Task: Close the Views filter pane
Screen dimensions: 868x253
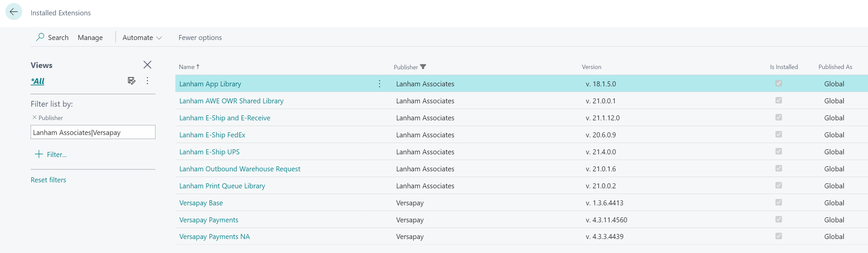Action: 147,65
